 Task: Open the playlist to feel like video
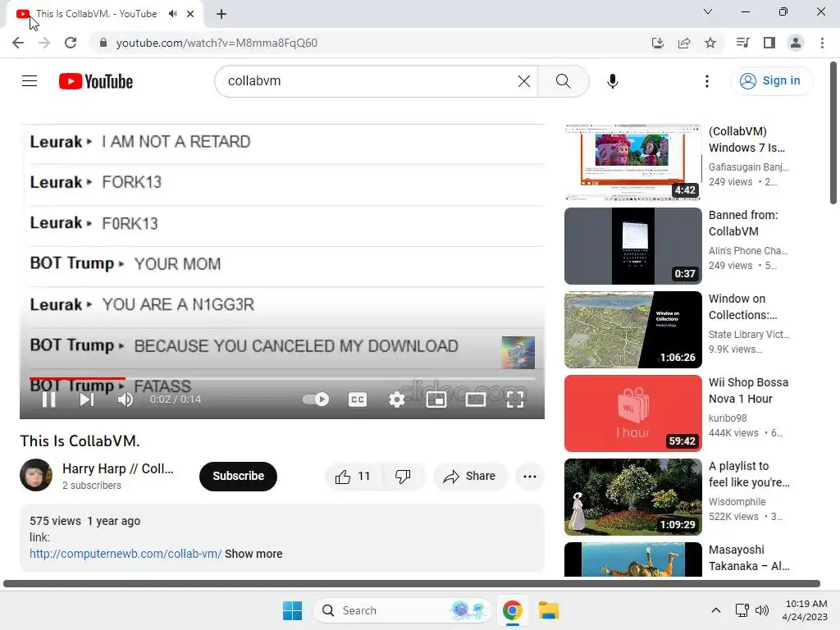(632, 496)
